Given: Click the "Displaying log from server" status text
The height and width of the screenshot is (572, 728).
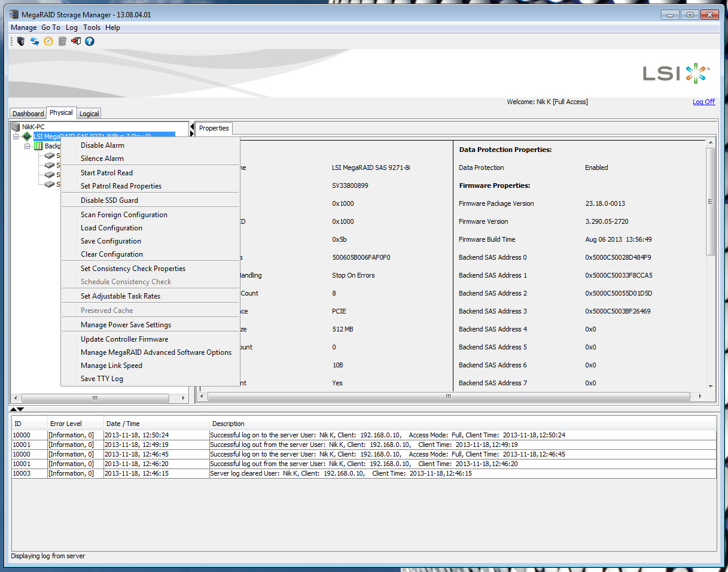Looking at the screenshot, I should [x=48, y=556].
